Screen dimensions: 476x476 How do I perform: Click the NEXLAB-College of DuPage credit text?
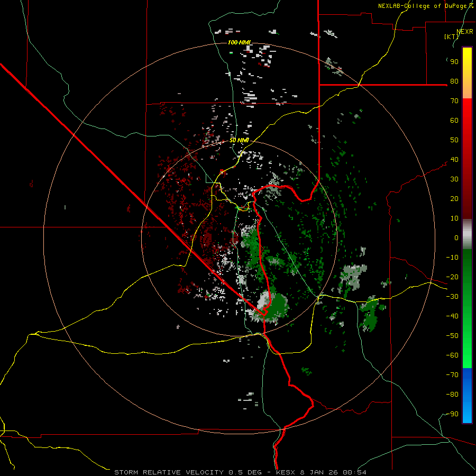pos(425,6)
